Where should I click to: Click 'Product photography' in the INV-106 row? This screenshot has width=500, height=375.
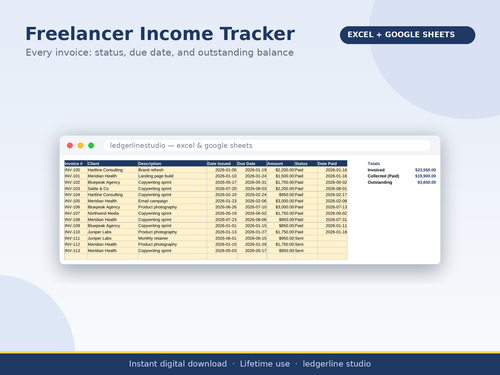(x=172, y=207)
